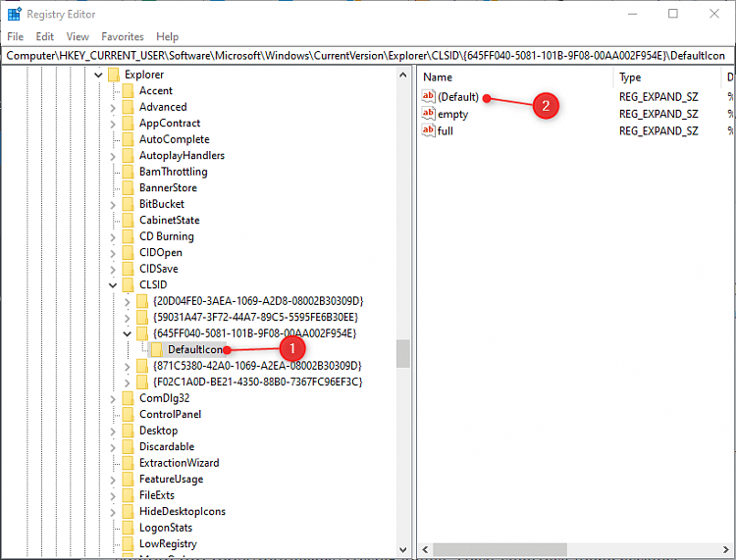Image resolution: width=736 pixels, height=560 pixels.
Task: Select the FileExts key
Action: point(157,495)
